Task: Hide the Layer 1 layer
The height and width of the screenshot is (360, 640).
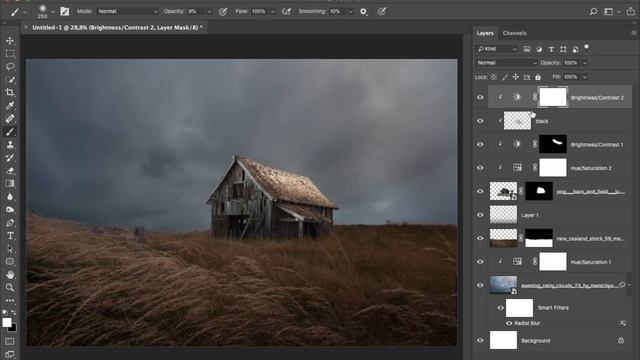Action: 480,215
